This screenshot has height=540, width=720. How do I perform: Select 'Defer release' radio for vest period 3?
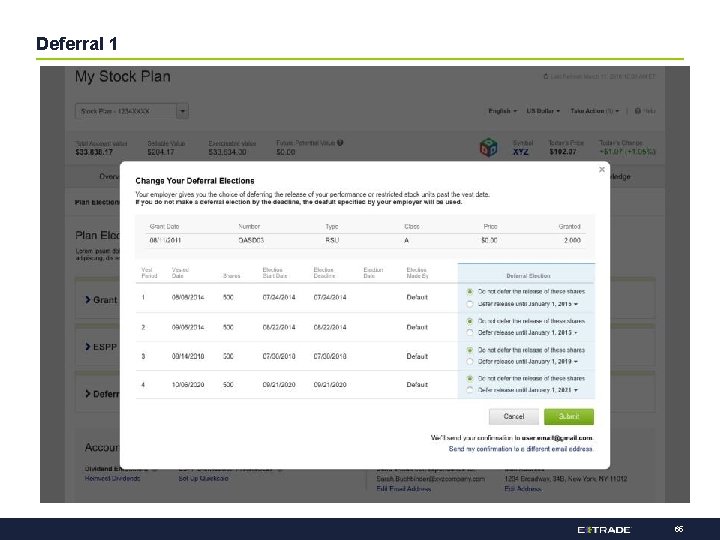tap(469, 361)
